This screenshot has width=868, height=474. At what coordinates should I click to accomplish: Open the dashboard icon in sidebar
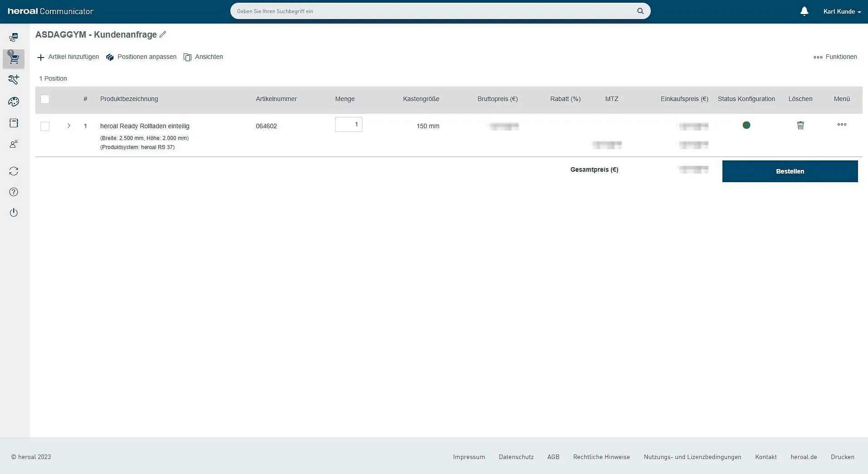click(x=14, y=37)
